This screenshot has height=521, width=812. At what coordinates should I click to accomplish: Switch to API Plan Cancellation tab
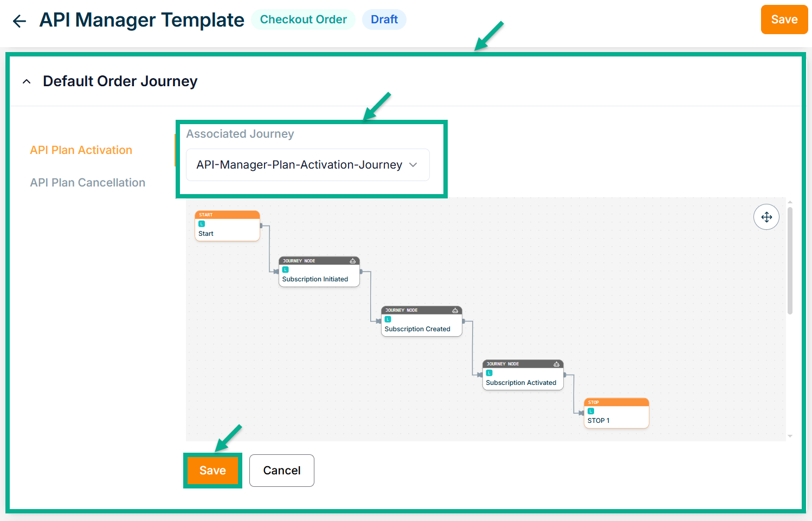click(88, 183)
